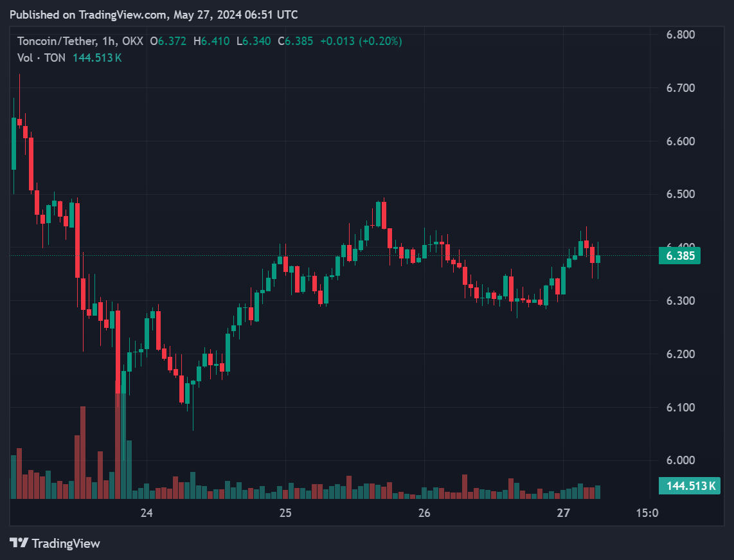
Task: Click date 26 on the time axis
Action: pyautogui.click(x=424, y=513)
